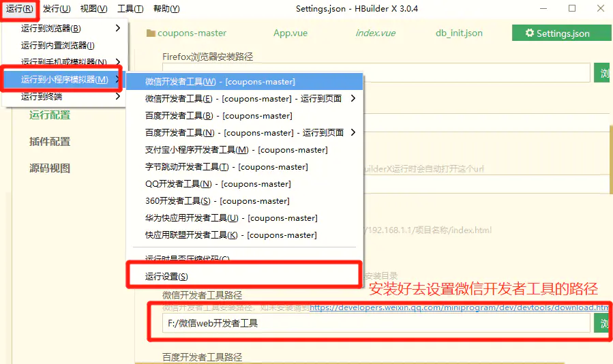
Task: Run 百度开发者工具(B) for coupons-master
Action: (245, 116)
